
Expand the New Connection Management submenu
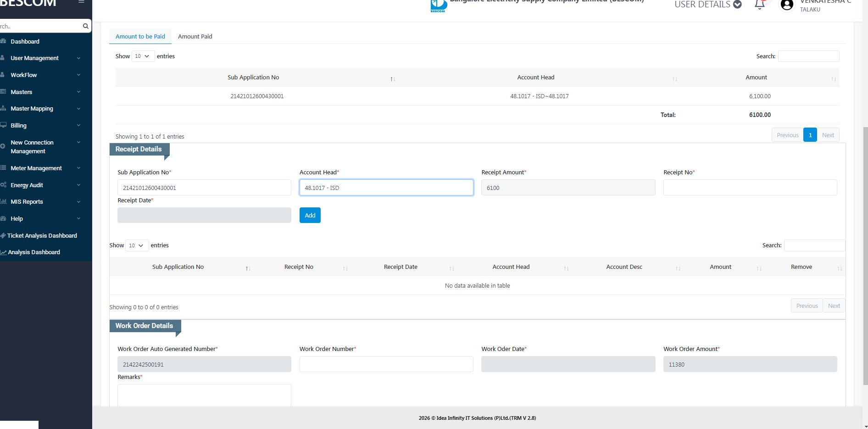tap(78, 142)
